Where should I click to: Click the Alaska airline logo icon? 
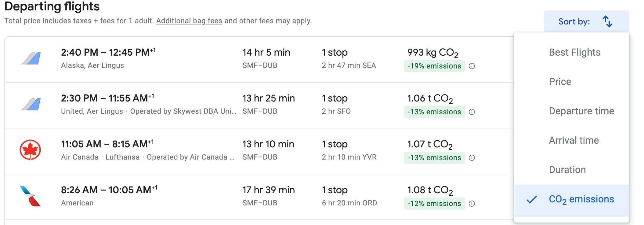tap(31, 58)
